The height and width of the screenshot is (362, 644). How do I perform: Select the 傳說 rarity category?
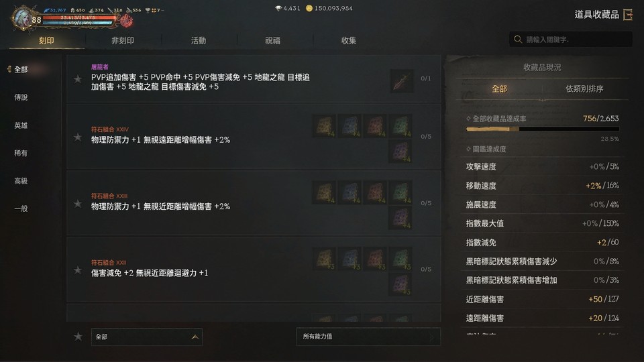21,97
